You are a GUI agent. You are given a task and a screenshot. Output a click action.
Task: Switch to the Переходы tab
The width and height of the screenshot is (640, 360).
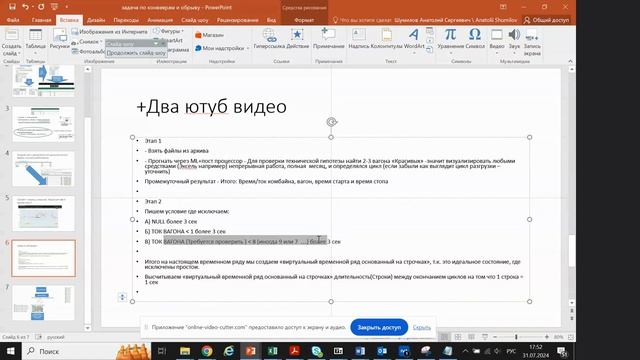pyautogui.click(x=126, y=20)
